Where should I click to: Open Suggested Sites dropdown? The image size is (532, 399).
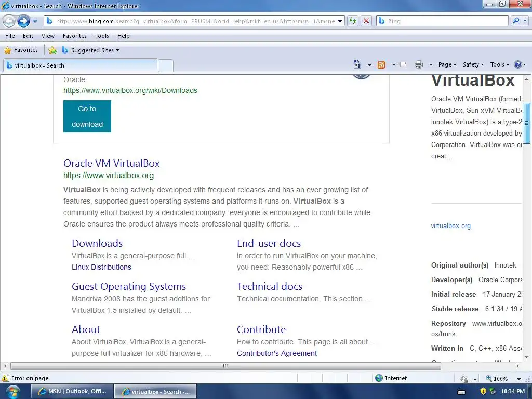90,50
